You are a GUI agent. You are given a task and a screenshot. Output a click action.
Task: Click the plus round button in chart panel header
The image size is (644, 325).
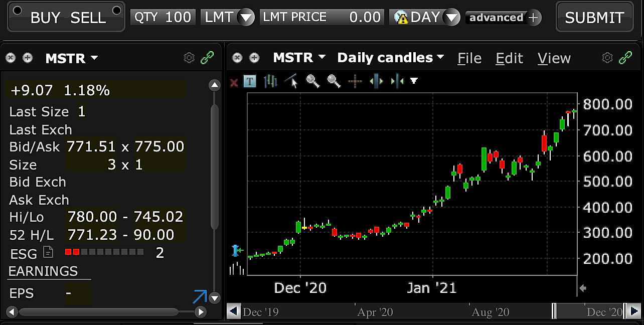point(255,58)
